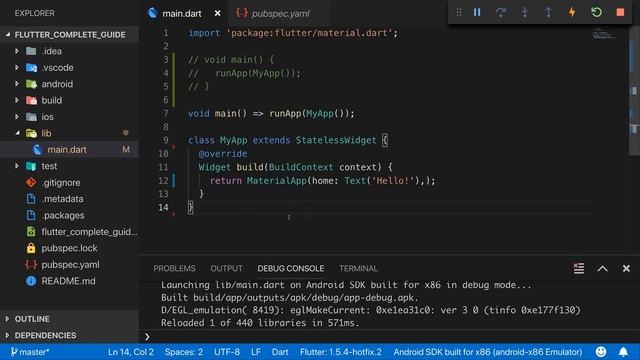Screen dimensions: 640x360
Task: Restart the debug session
Action: click(x=596, y=12)
